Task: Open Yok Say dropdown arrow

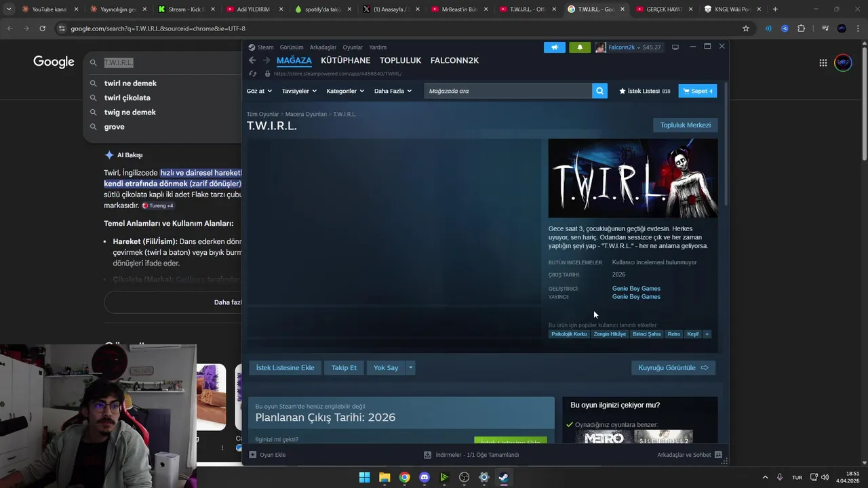Action: [410, 367]
